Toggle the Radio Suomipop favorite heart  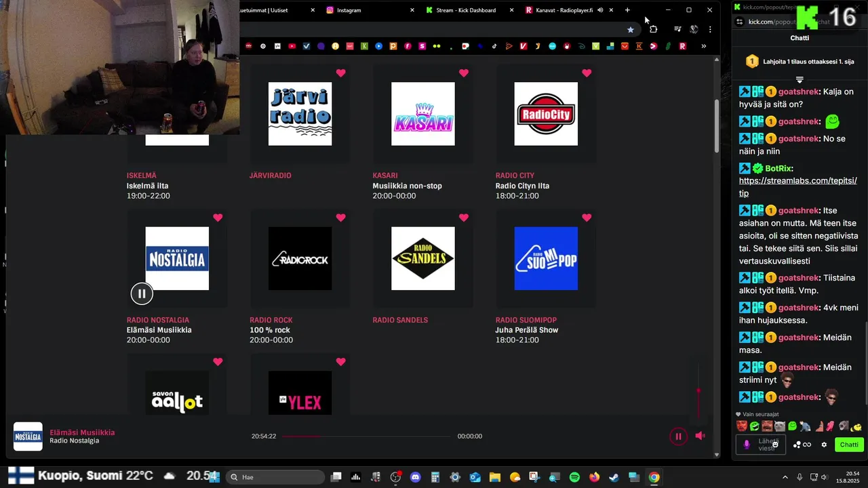(x=587, y=218)
